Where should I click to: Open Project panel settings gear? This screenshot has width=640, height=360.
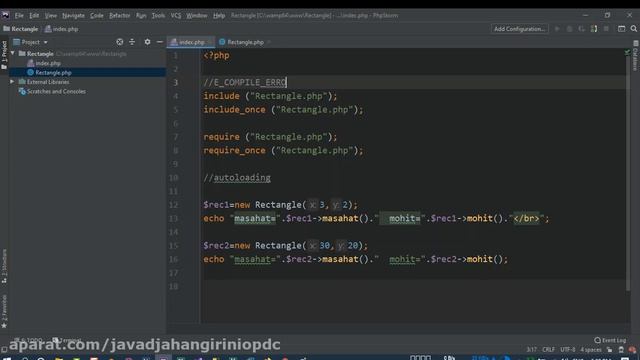[147, 42]
